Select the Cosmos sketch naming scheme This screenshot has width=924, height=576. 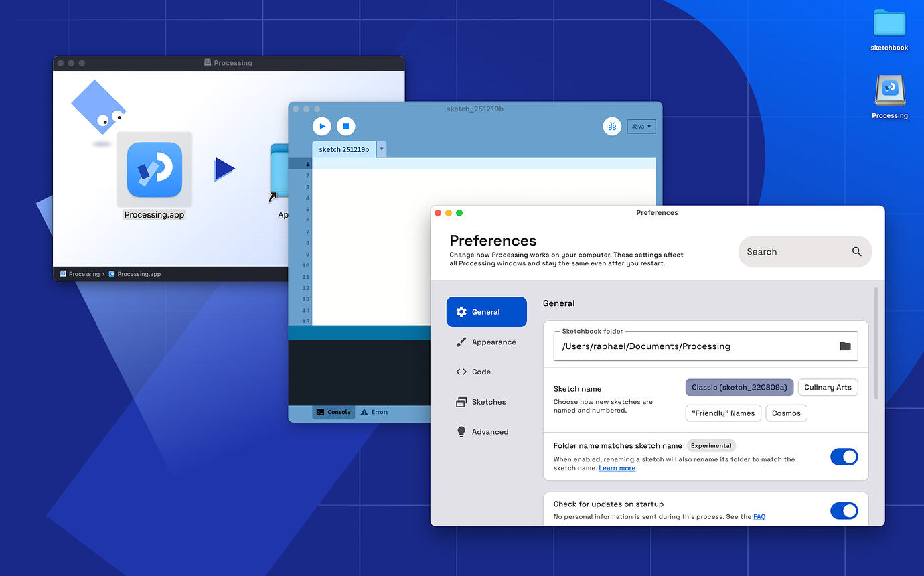[x=786, y=413]
